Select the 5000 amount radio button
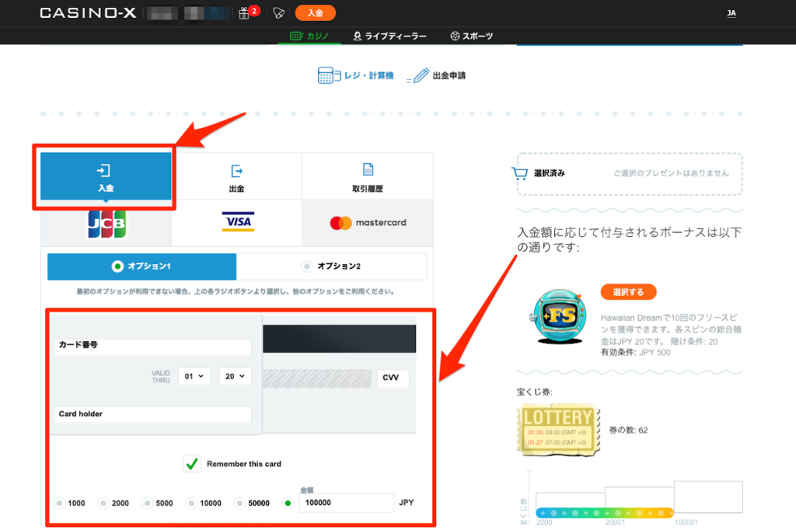Screen dimensions: 796x532 pyautogui.click(x=147, y=503)
